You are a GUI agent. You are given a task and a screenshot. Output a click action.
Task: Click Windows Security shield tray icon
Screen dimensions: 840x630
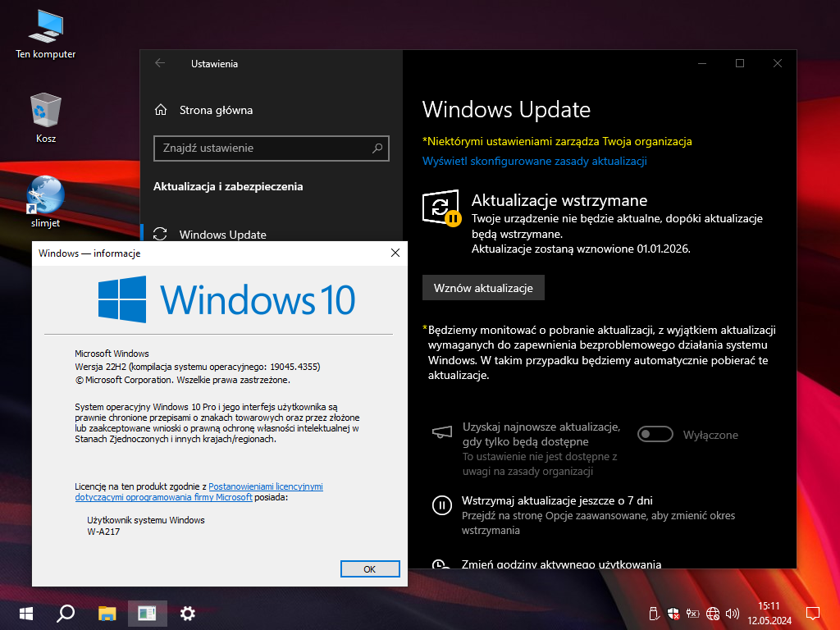click(673, 613)
